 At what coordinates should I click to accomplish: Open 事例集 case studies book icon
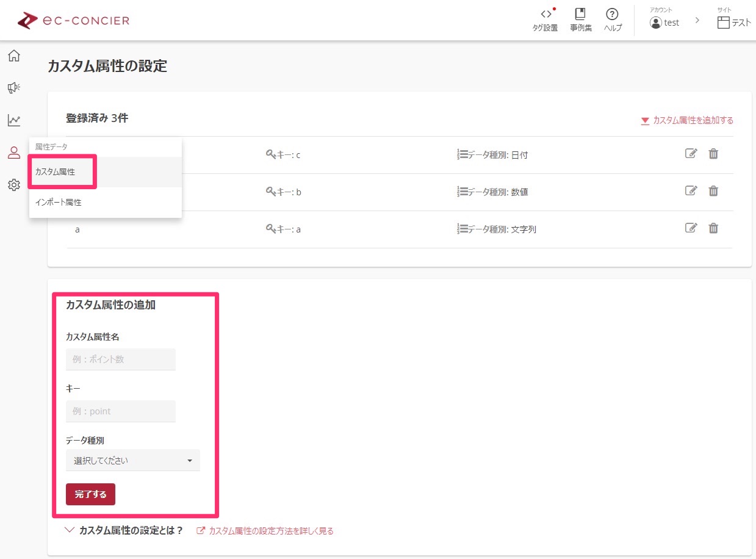[x=581, y=20]
